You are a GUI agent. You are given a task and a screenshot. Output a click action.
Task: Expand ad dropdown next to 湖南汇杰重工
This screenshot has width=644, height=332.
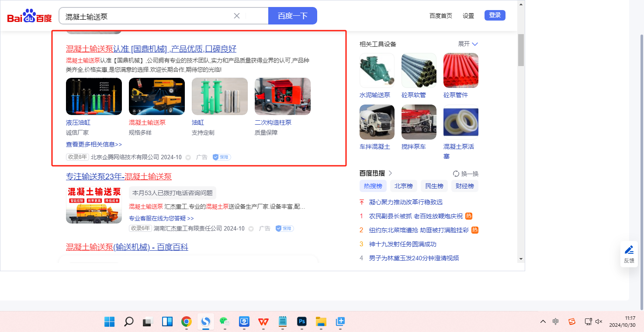(251, 229)
